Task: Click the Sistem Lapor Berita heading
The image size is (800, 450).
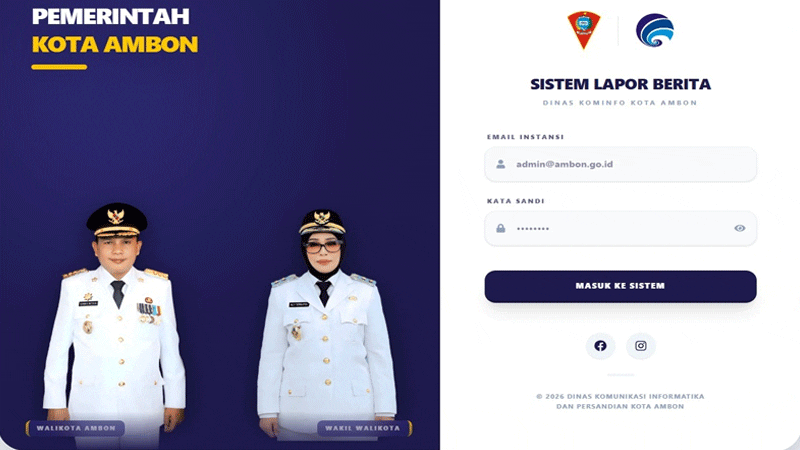Action: click(x=620, y=84)
